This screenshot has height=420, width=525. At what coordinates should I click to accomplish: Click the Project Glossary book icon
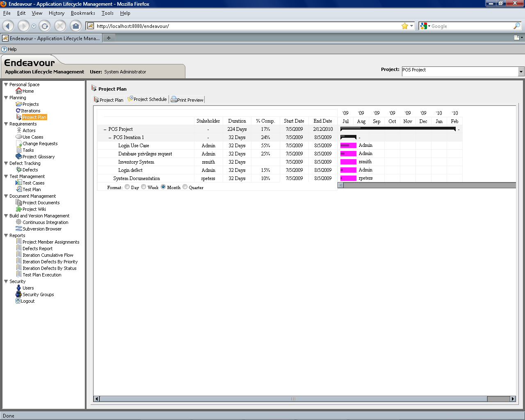(x=19, y=156)
